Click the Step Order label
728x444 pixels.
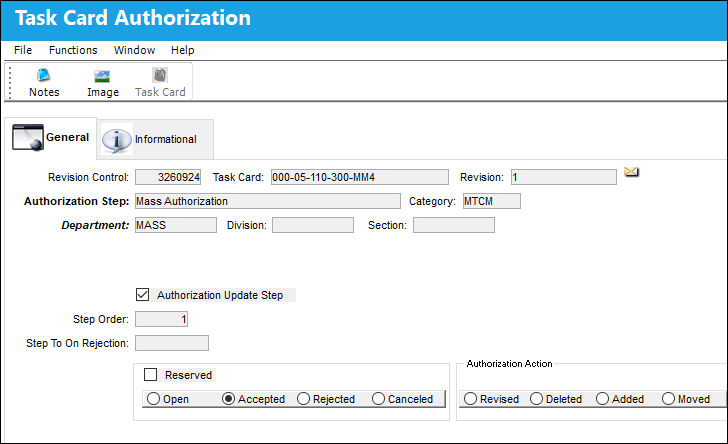coord(101,319)
